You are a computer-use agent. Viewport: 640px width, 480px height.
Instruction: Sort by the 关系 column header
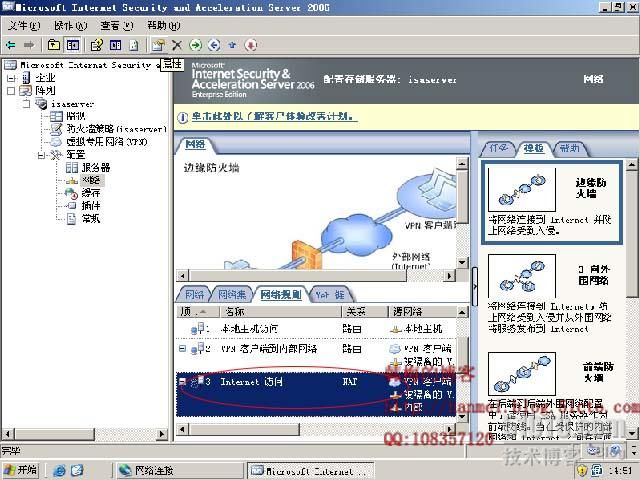(364, 312)
